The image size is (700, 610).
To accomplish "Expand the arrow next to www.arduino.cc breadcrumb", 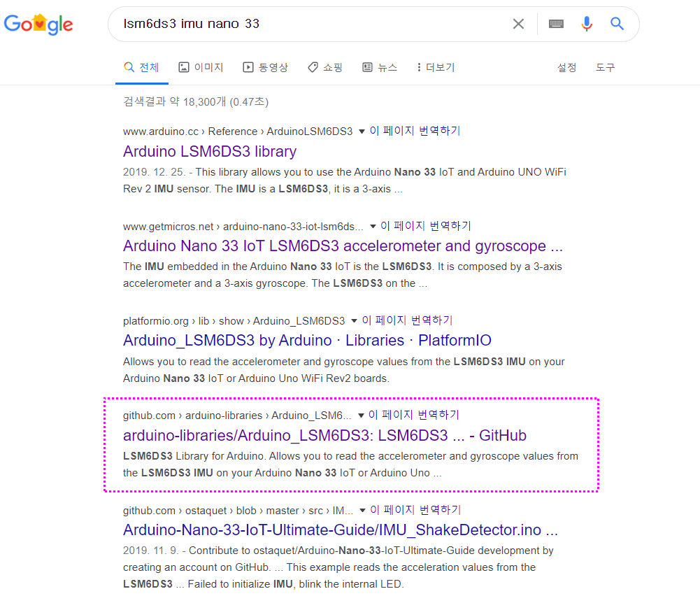I will click(x=362, y=132).
